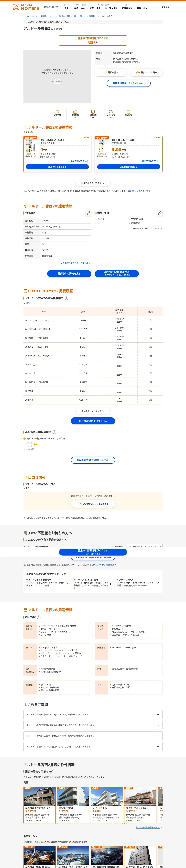186x868 pixels.
Task: Open ホームズマンション売却 content card
Action: pos(93,584)
